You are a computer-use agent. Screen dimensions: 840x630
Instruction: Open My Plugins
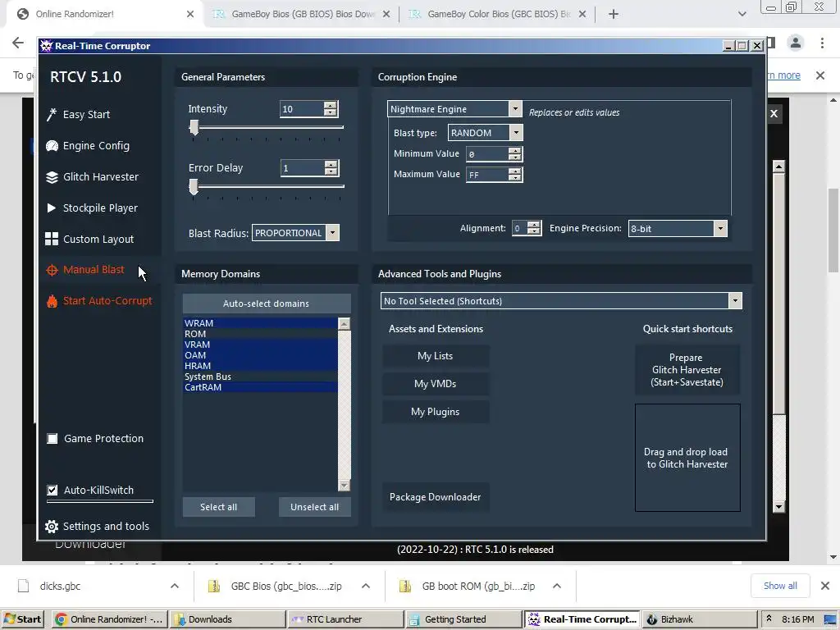tap(435, 412)
